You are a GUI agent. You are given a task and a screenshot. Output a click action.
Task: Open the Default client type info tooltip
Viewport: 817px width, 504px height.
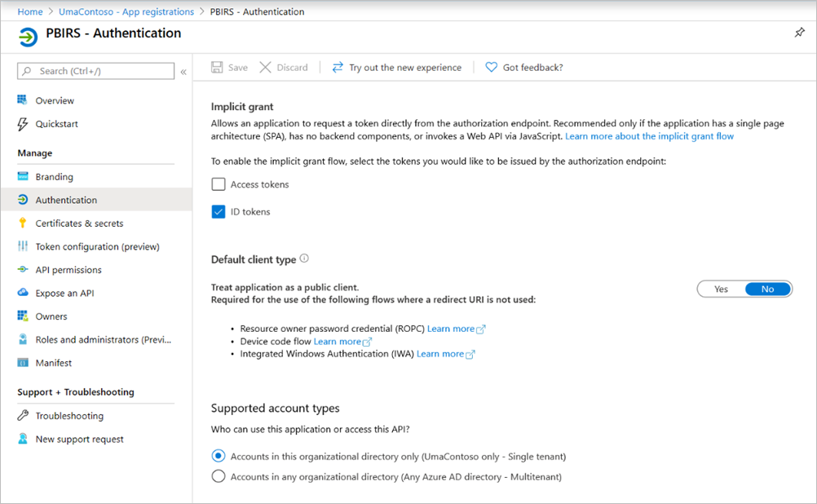(303, 258)
